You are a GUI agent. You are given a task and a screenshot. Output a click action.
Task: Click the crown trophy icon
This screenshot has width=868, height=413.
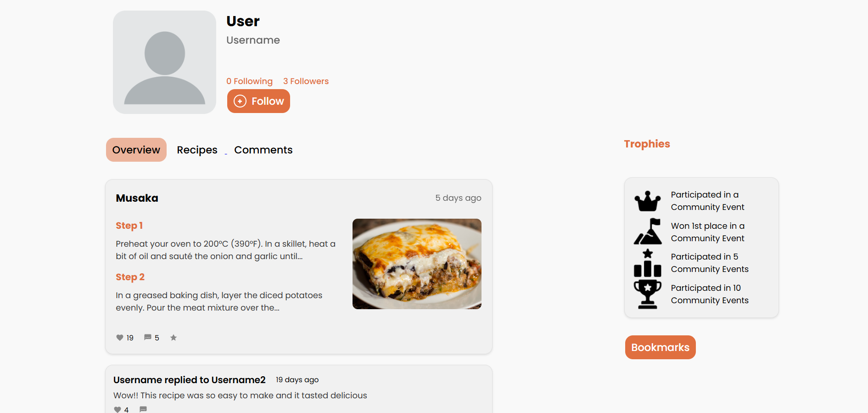point(648,201)
